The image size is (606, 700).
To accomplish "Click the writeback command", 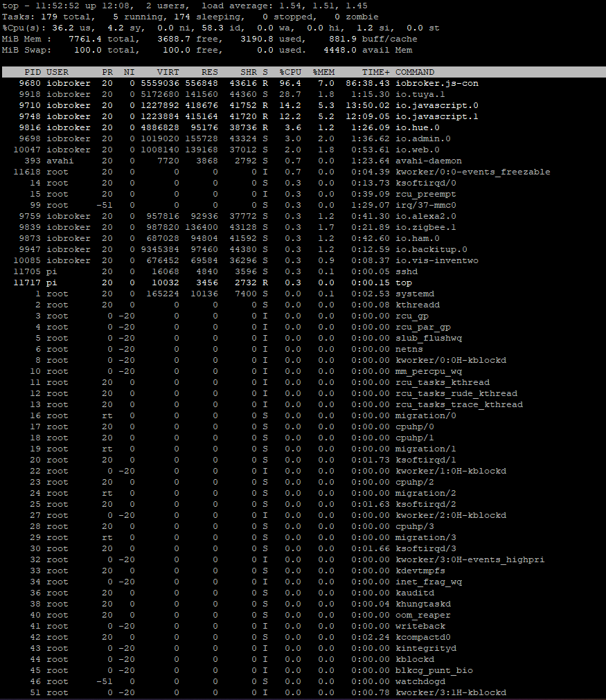I will 420,627.
